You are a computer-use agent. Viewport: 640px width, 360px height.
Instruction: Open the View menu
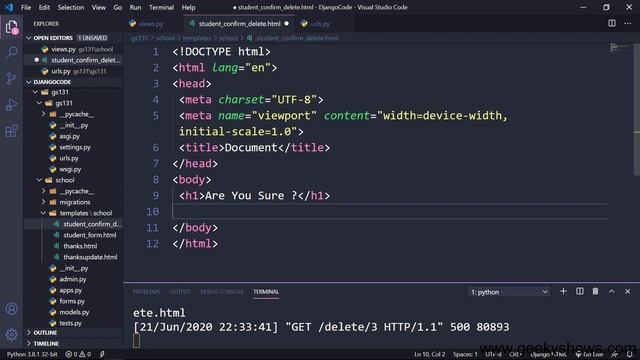[x=98, y=7]
